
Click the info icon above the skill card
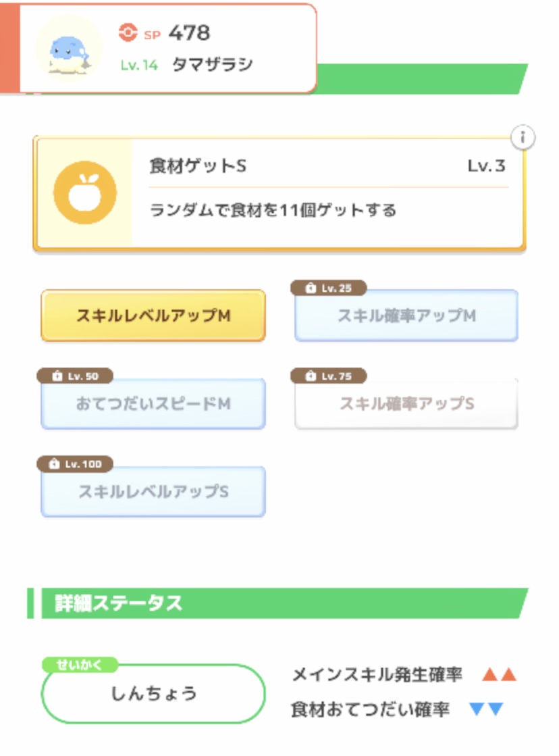click(x=523, y=138)
